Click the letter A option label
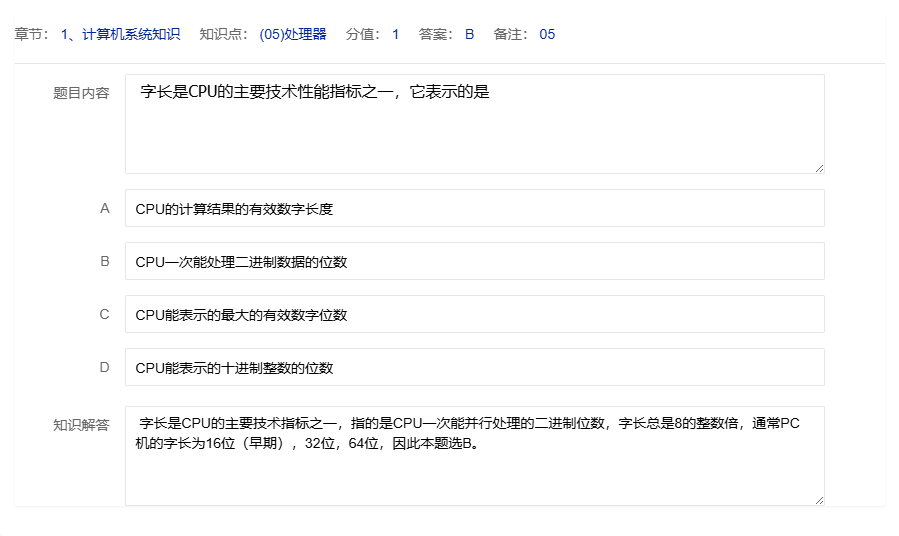The height and width of the screenshot is (536, 899). tap(104, 208)
